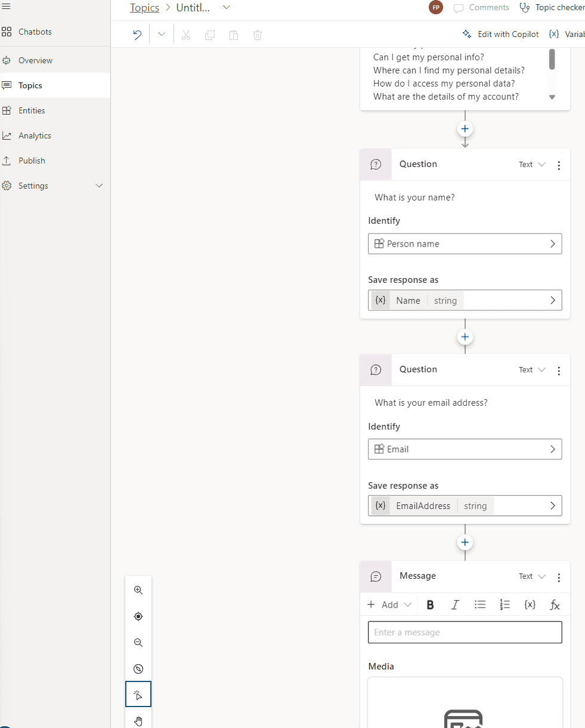The image size is (585, 728).
Task: Click the 'Enter a message' field
Action: pos(465,633)
